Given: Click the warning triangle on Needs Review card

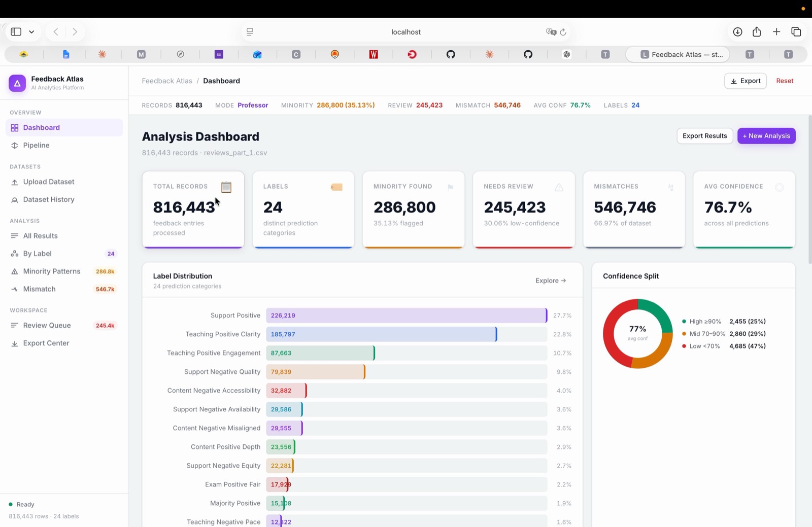Looking at the screenshot, I should click(559, 187).
